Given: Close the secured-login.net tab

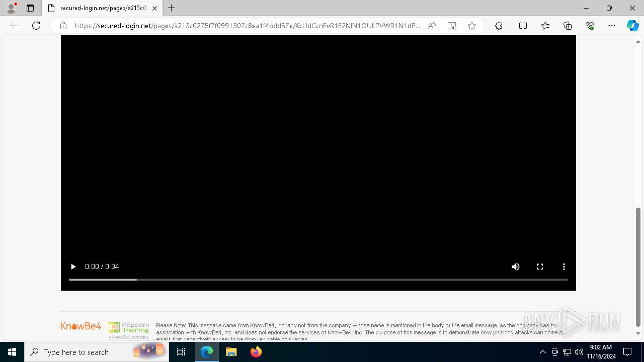Looking at the screenshot, I should coord(154,8).
